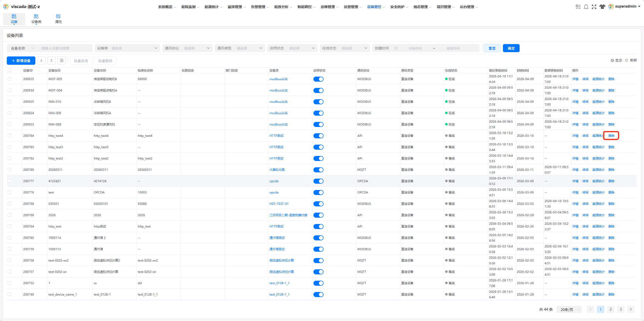Check the checkbox for device 200935

10,79
